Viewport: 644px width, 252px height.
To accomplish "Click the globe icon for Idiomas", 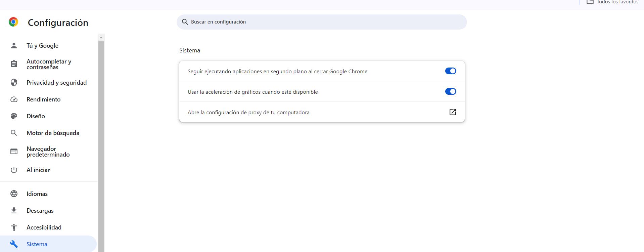I will [14, 194].
